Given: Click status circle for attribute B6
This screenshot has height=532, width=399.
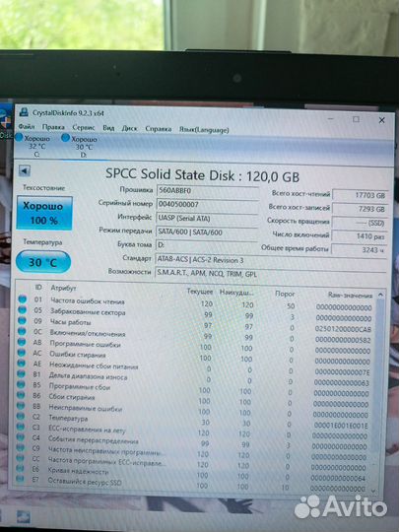Looking at the screenshot, I should coord(21,395).
